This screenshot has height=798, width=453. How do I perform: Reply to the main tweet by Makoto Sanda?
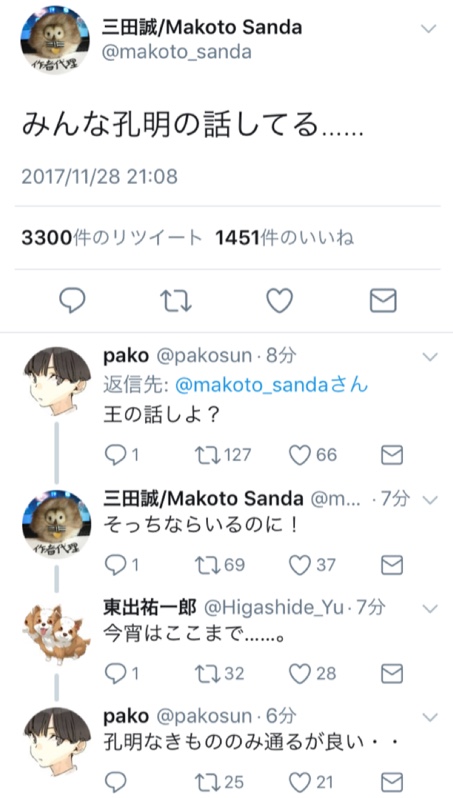click(72, 301)
